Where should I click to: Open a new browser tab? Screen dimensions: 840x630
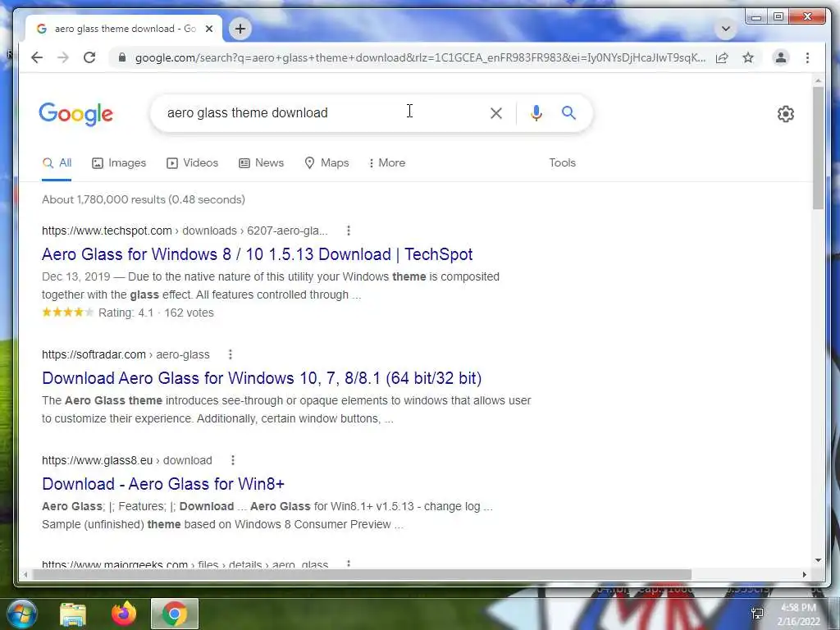[240, 29]
